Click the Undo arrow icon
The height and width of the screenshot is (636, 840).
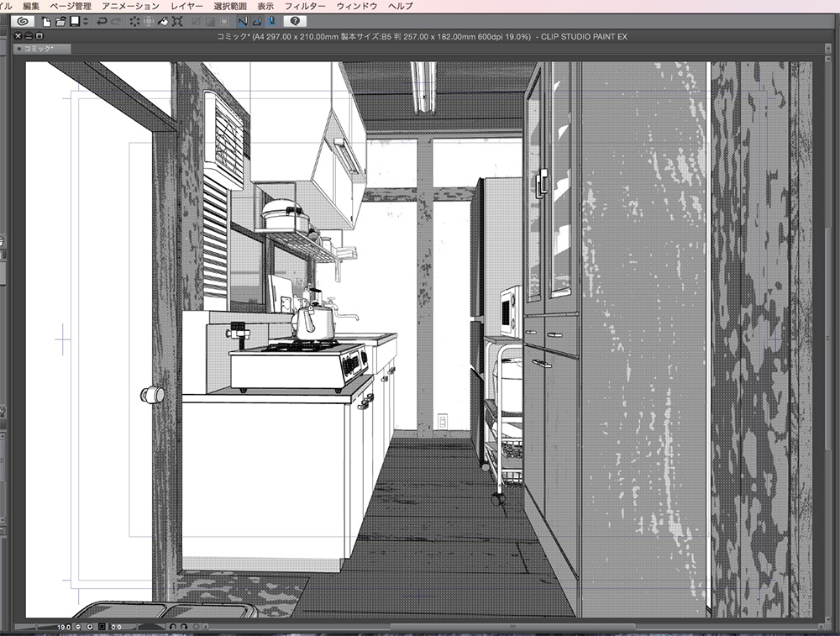tap(102, 22)
